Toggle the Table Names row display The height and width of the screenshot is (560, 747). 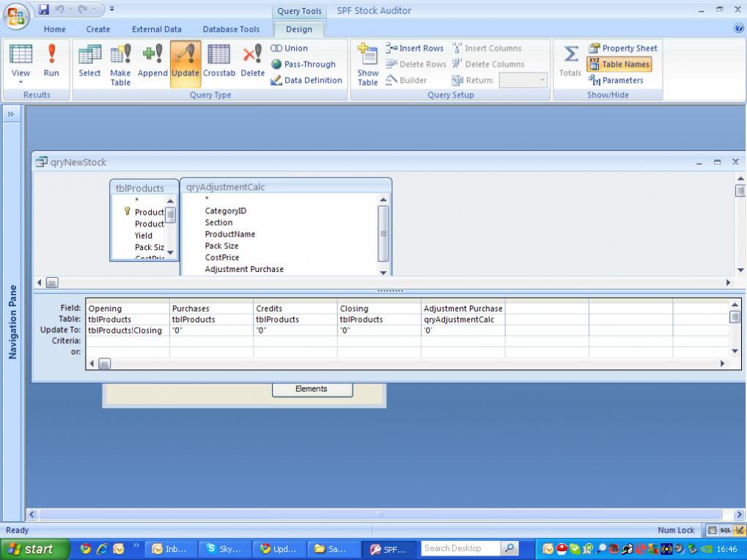[x=619, y=65]
